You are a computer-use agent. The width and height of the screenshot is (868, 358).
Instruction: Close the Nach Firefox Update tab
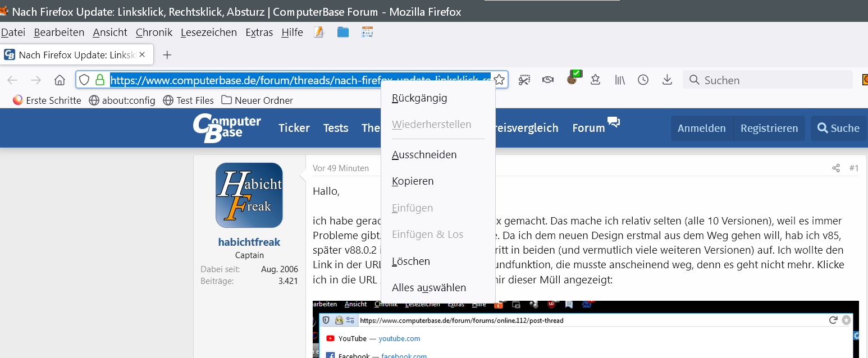[142, 54]
